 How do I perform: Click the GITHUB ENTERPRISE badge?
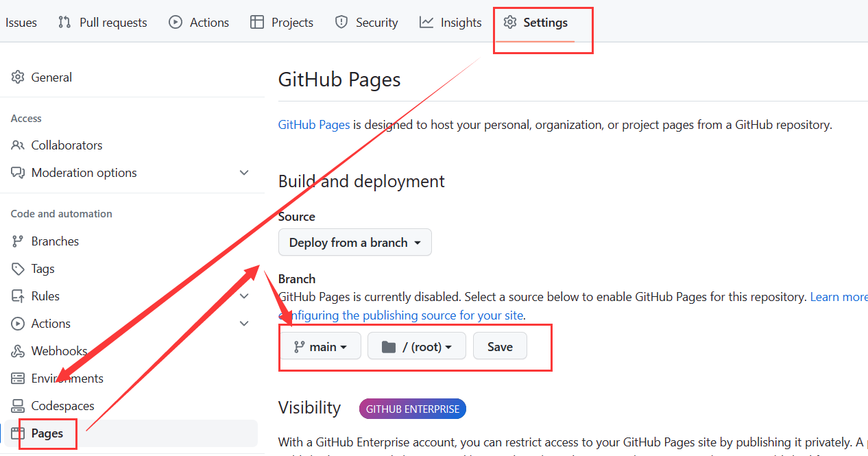point(413,409)
